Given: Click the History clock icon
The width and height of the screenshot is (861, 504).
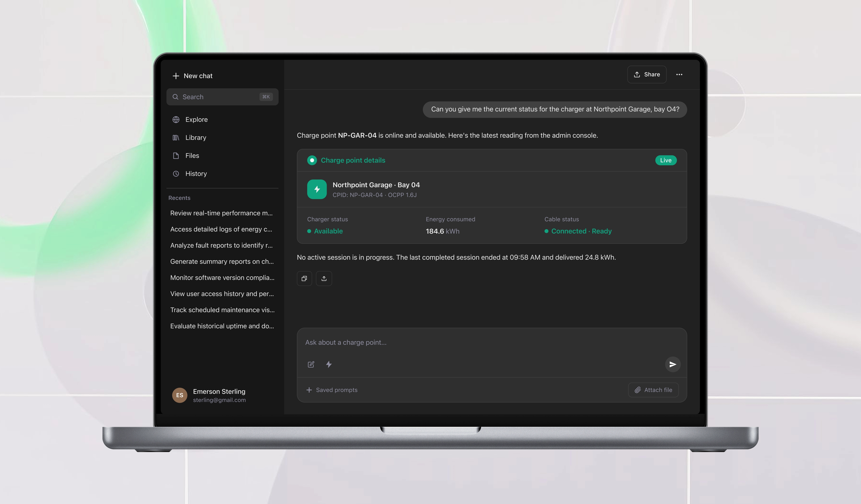Looking at the screenshot, I should pos(176,174).
